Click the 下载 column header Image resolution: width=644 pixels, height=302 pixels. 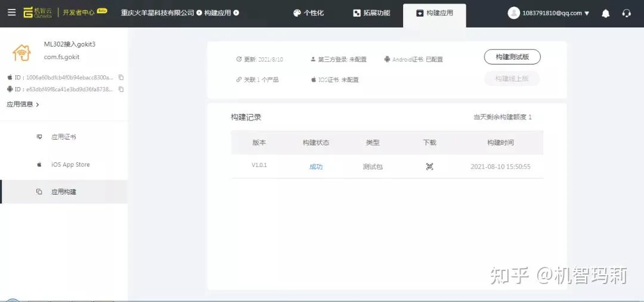coord(429,143)
